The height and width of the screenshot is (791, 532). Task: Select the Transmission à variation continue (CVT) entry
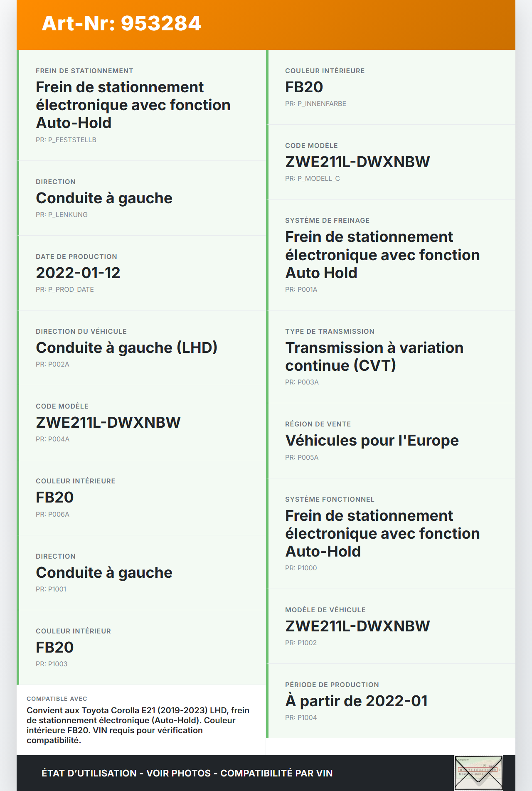coord(374,357)
